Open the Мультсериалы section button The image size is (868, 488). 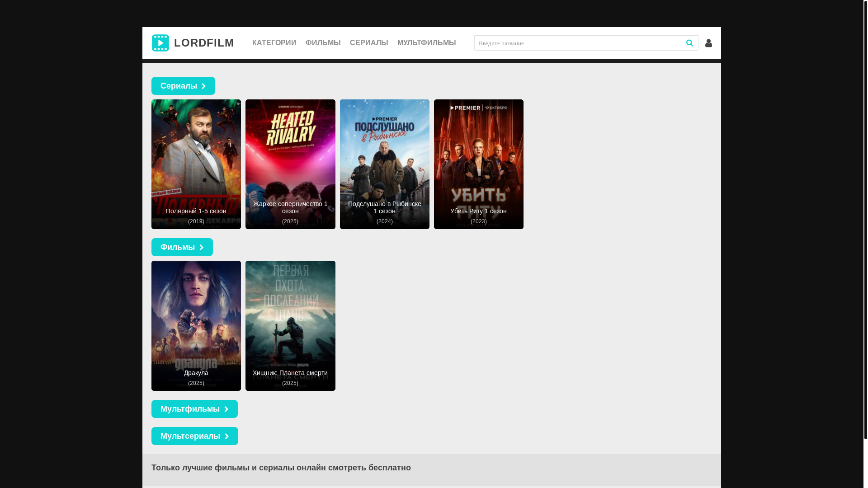tap(195, 436)
